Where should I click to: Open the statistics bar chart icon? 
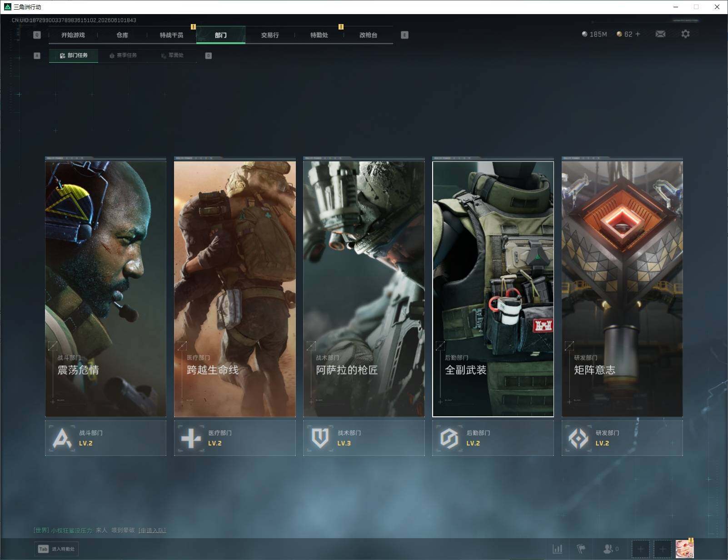pyautogui.click(x=557, y=549)
